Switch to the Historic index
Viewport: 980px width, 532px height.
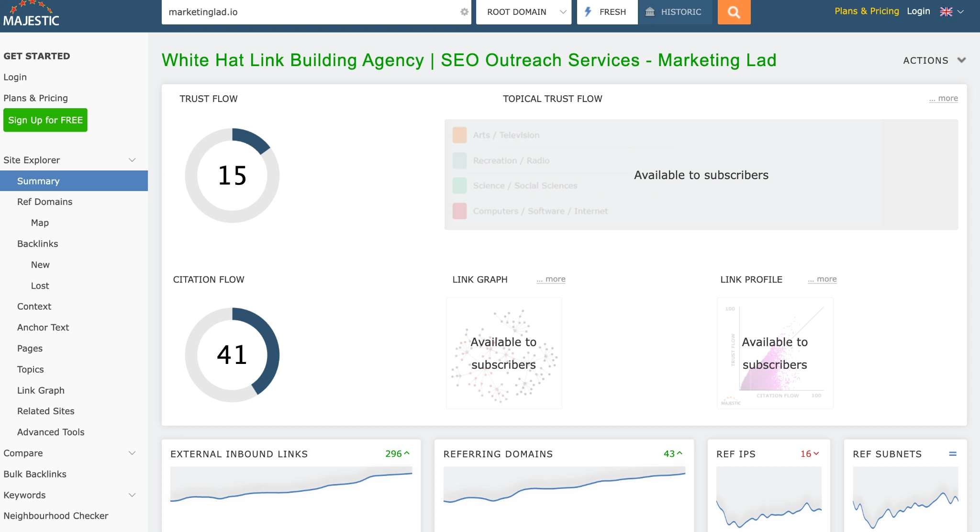click(675, 12)
